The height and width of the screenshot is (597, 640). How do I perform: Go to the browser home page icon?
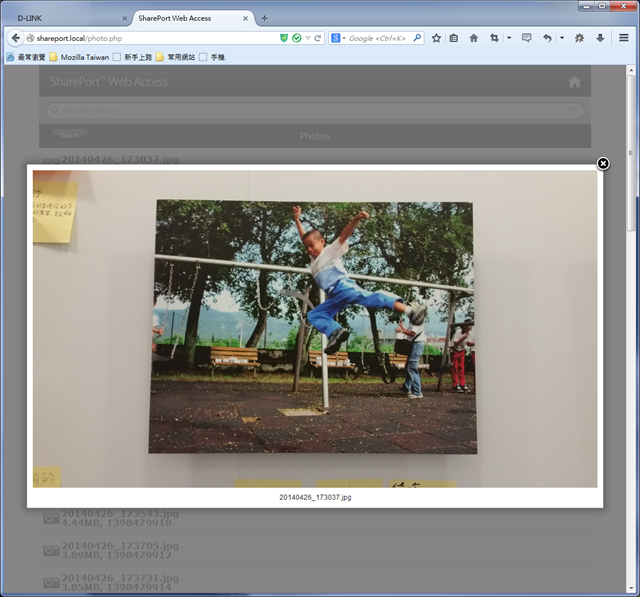coord(473,38)
